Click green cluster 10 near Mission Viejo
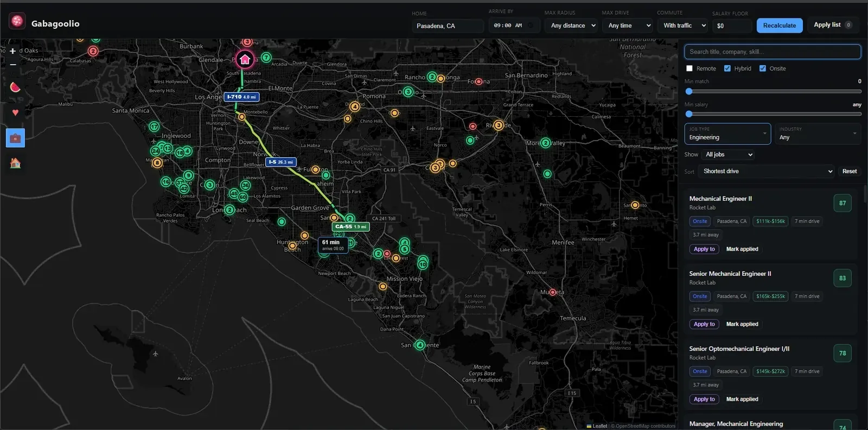 [x=423, y=264]
